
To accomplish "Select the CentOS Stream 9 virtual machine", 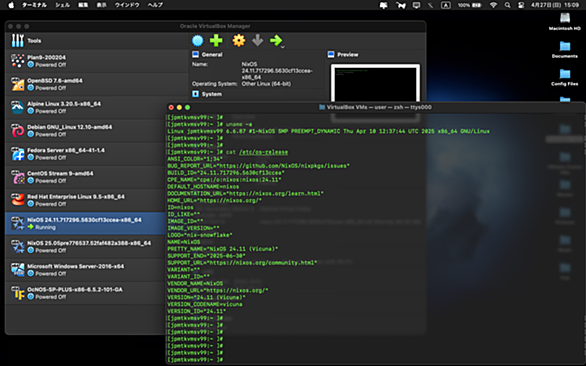I will tap(87, 177).
